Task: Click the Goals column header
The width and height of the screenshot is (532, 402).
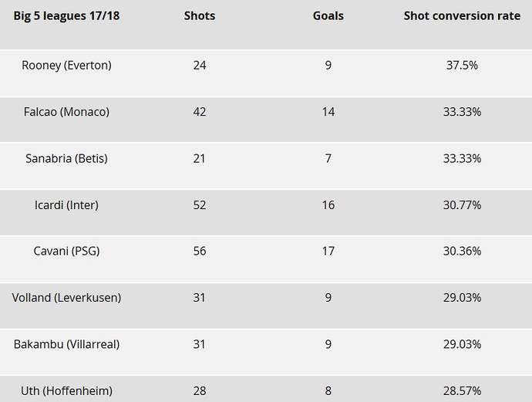Action: coord(328,15)
